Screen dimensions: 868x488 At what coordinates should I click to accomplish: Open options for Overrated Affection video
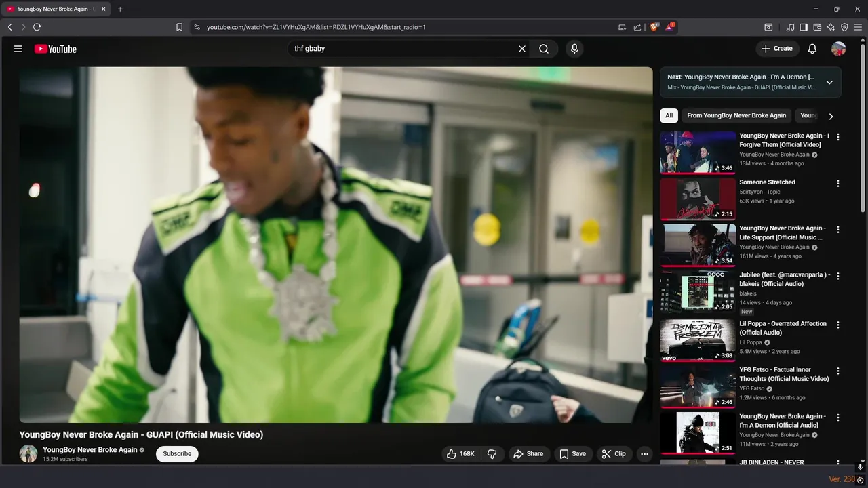838,325
